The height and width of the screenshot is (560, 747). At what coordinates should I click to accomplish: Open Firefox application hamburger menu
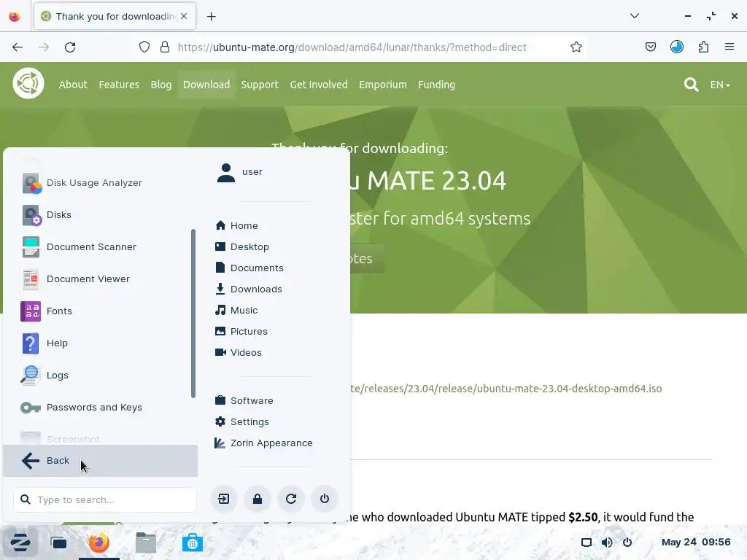(x=729, y=47)
